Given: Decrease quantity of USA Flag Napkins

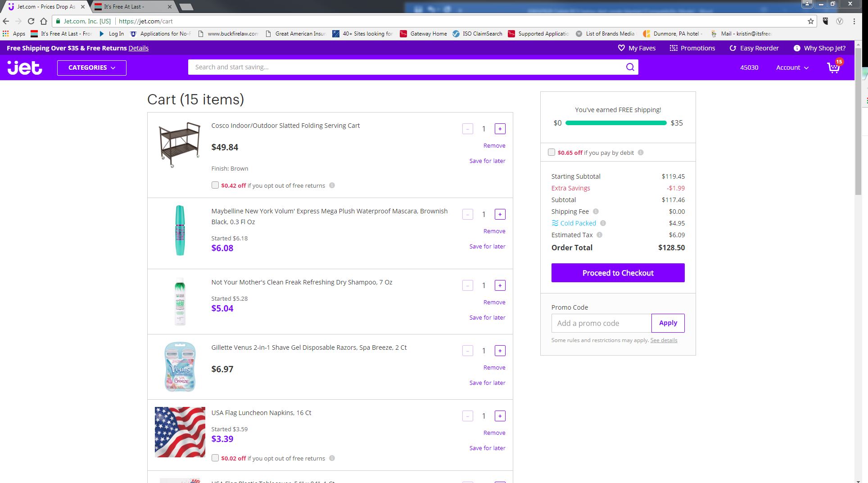Looking at the screenshot, I should click(468, 416).
